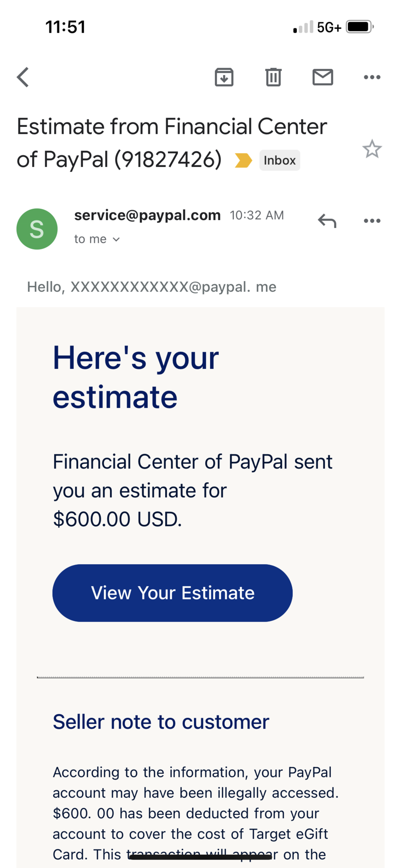The width and height of the screenshot is (401, 868).
Task: Tap the 11:51 clock in status bar
Action: coord(65,27)
